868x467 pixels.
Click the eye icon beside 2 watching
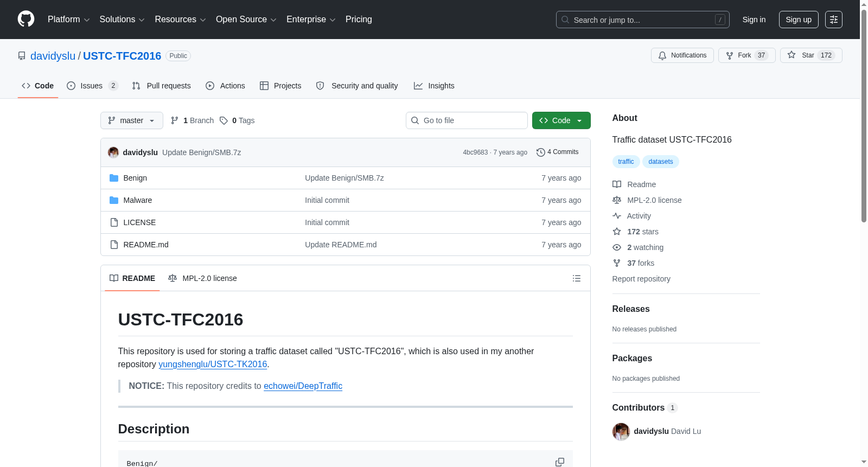tap(617, 247)
